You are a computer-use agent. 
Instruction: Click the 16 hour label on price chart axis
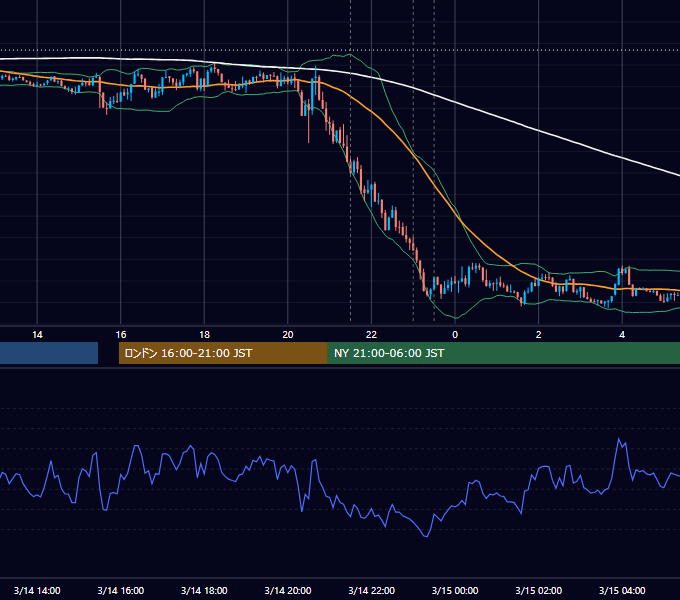[x=121, y=335]
